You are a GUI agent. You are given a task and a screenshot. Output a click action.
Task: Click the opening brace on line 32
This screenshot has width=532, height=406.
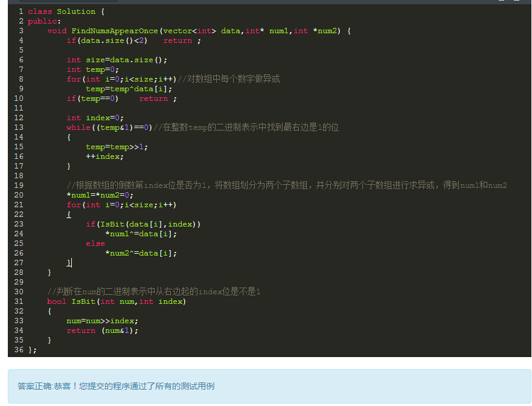tap(50, 311)
